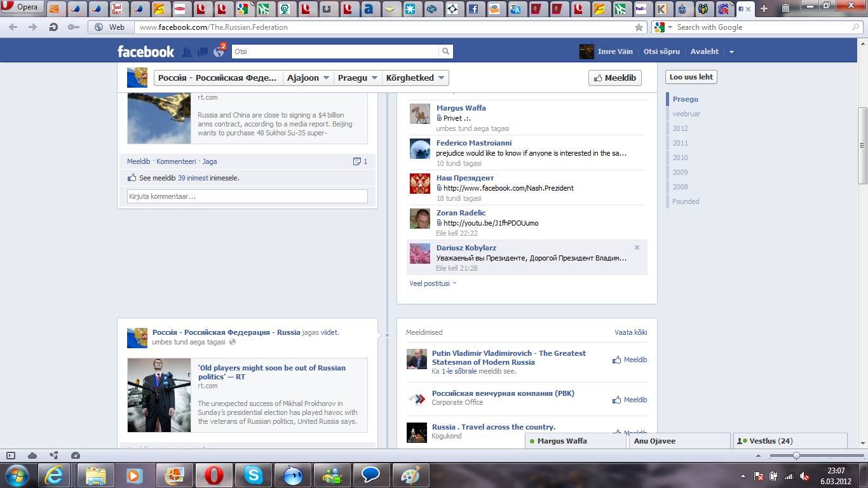This screenshot has width=868, height=488.
Task: Open the youtu.be/J1fhPDOUumo link
Action: point(491,223)
